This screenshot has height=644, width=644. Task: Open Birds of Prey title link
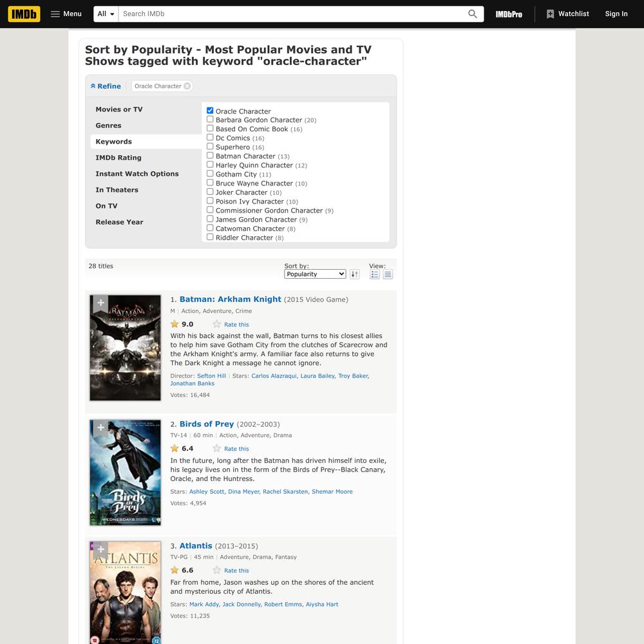[x=207, y=424]
